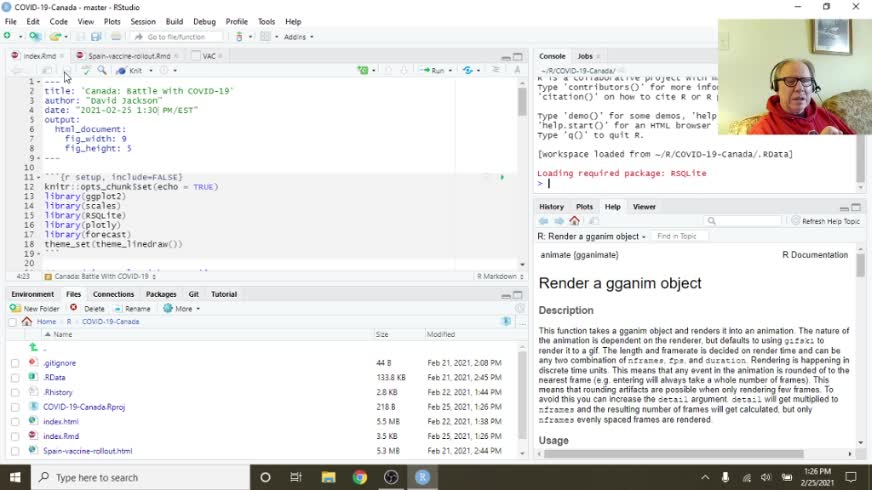The width and height of the screenshot is (872, 490).
Task: Tick the COVID-19-Canada.Rproj checkbox
Action: pyautogui.click(x=15, y=407)
